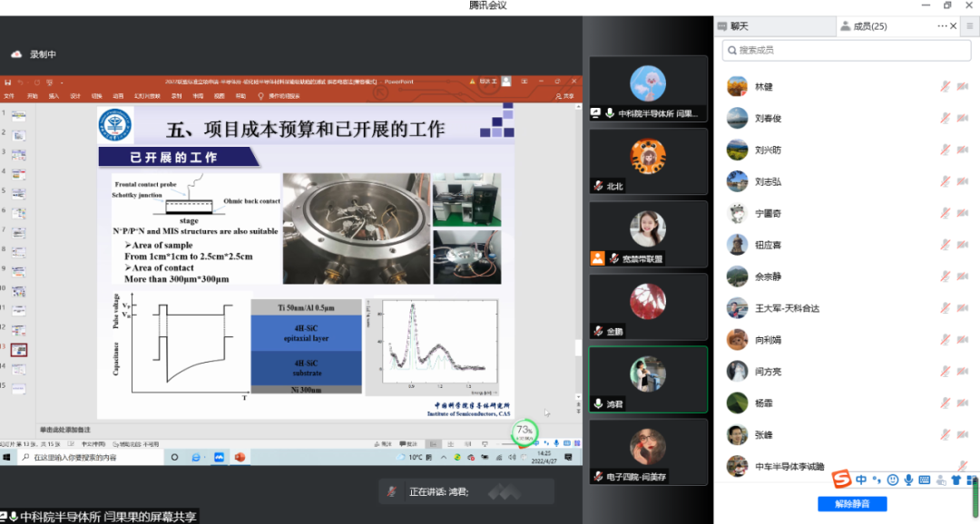Open the 插入 ribbon tab in PowerPoint
The width and height of the screenshot is (980, 524).
click(x=54, y=96)
